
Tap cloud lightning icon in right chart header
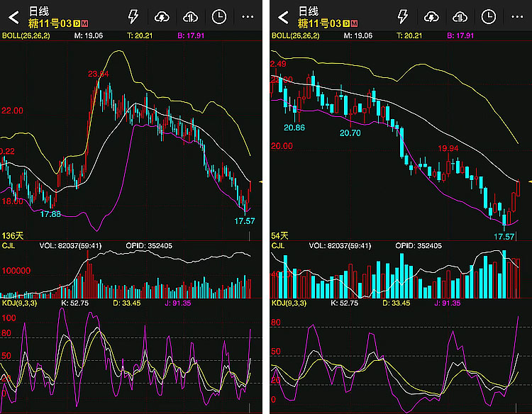click(431, 16)
